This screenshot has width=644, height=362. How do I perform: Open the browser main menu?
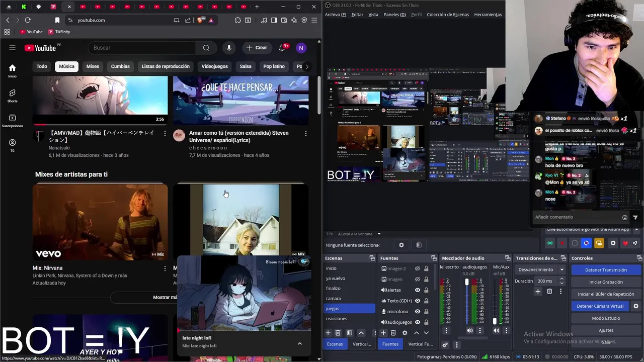click(x=314, y=20)
